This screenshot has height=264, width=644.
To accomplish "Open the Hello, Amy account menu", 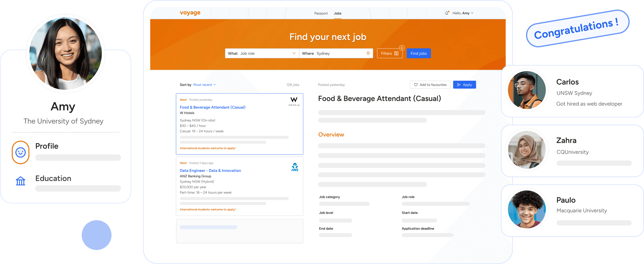I will coord(463,13).
